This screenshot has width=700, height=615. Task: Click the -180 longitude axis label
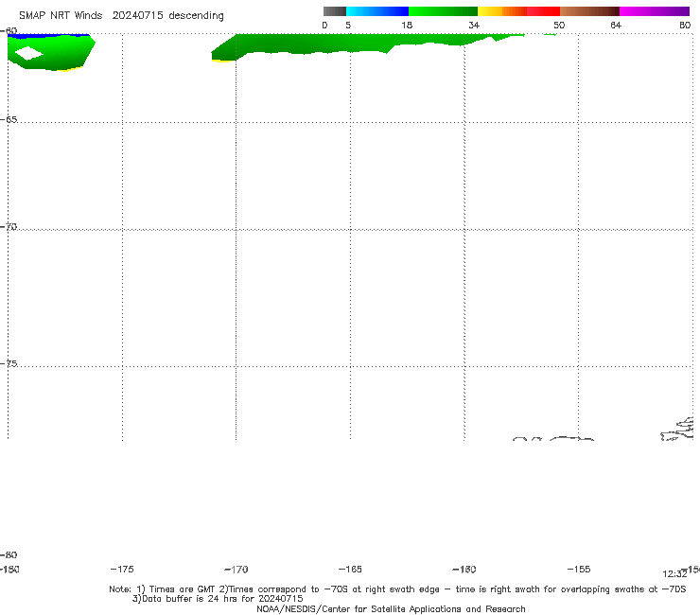(9, 569)
